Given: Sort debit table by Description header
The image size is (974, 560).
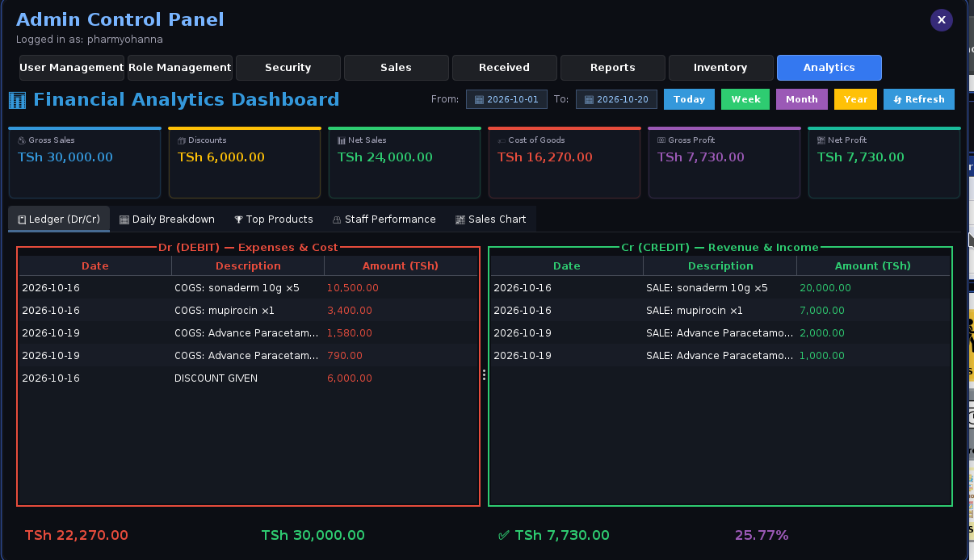Looking at the screenshot, I should (248, 265).
